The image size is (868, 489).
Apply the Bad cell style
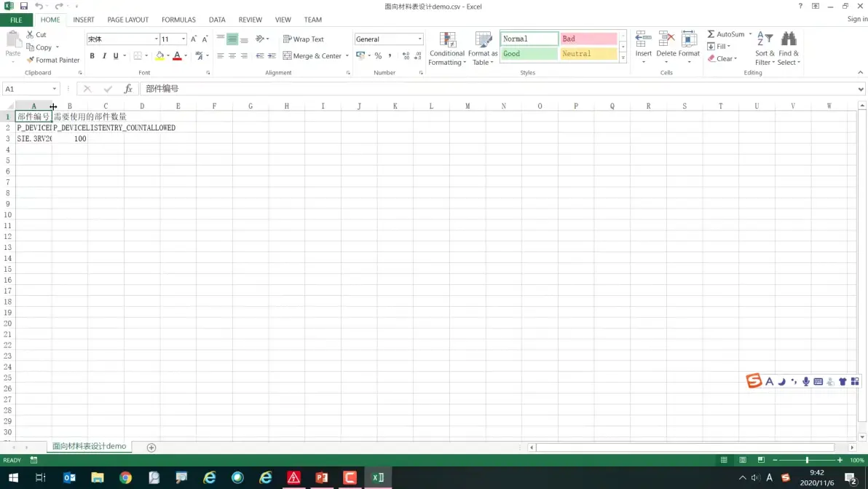coord(588,39)
